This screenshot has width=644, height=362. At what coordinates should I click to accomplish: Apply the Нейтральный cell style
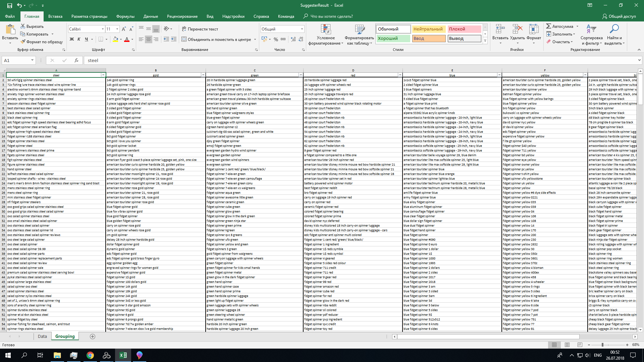(x=428, y=29)
